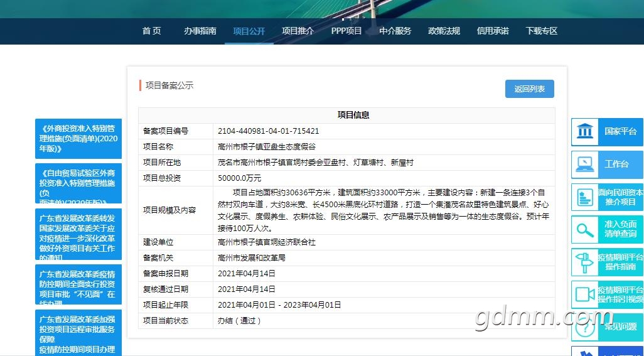Click the 项目所在地 row label
The height and width of the screenshot is (356, 644).
pyautogui.click(x=162, y=162)
